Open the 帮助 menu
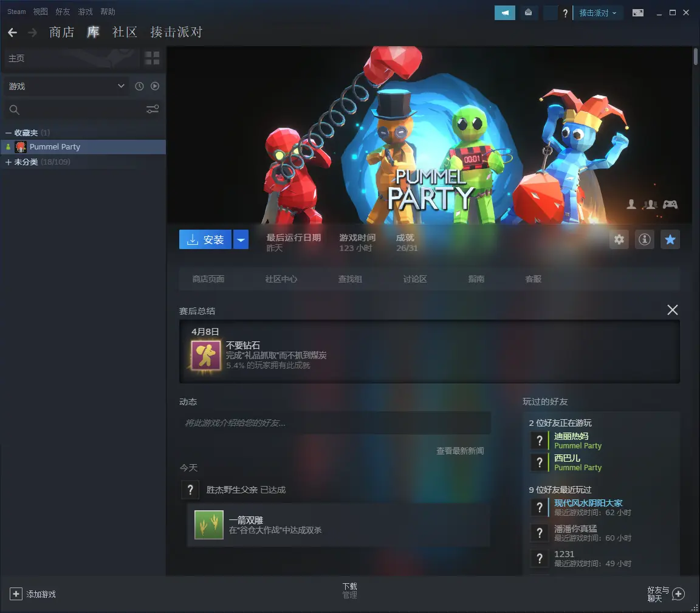Screen dimensions: 700x613 click(108, 12)
